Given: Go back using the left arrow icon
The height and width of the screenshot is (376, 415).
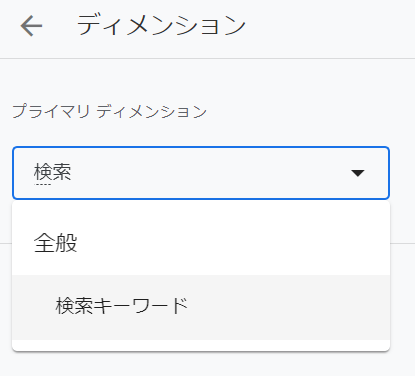Looking at the screenshot, I should [31, 26].
